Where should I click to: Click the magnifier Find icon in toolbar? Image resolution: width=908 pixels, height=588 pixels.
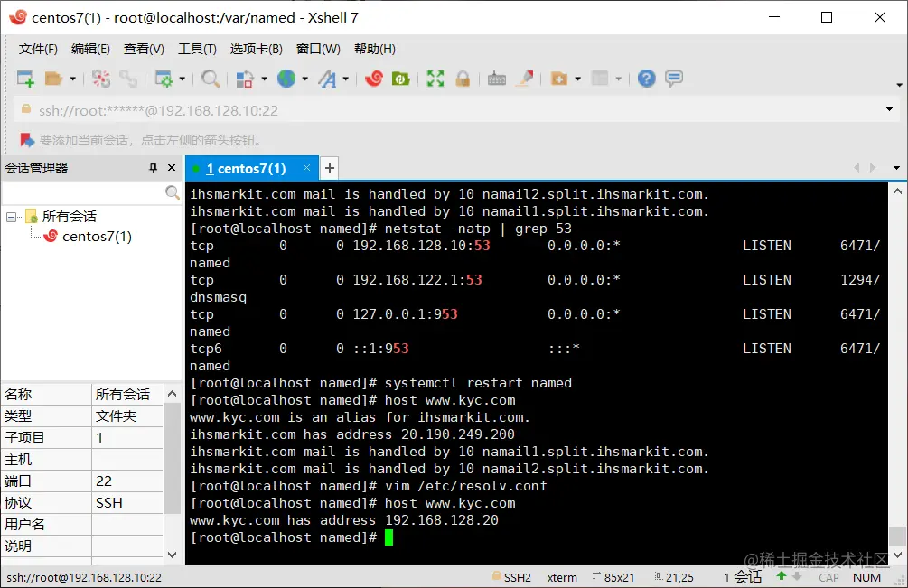[211, 79]
